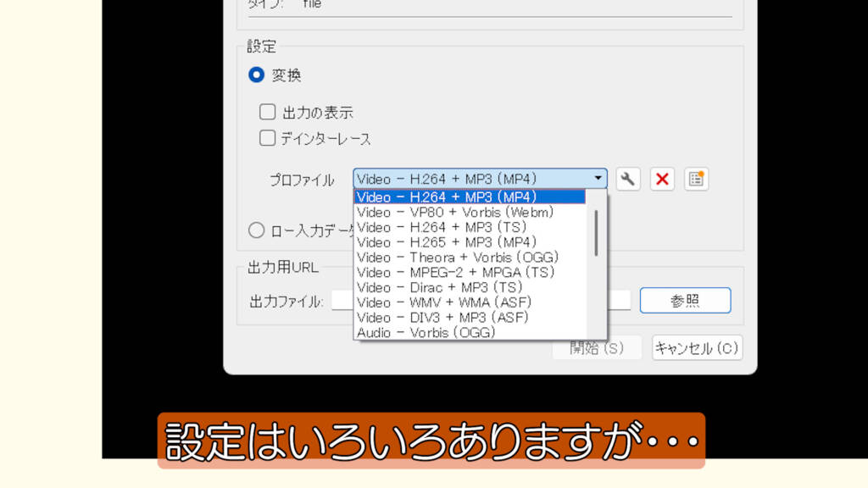Collapse the profile dropdown arrow
This screenshot has height=488, width=868.
tap(598, 179)
